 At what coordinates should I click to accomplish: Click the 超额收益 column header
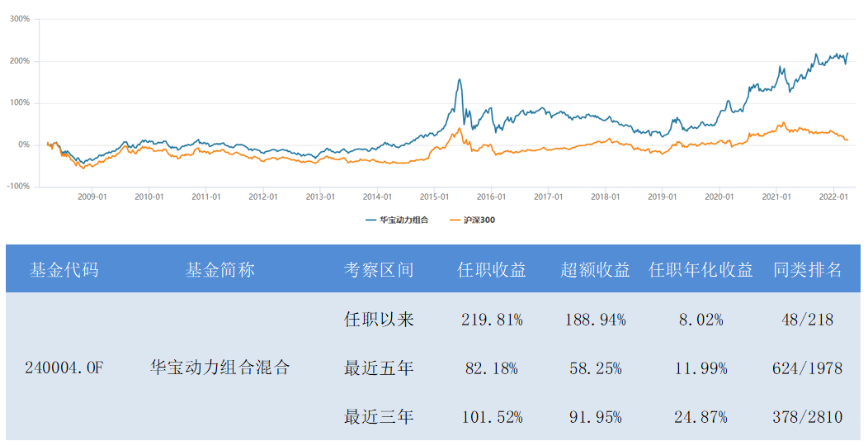pyautogui.click(x=595, y=269)
